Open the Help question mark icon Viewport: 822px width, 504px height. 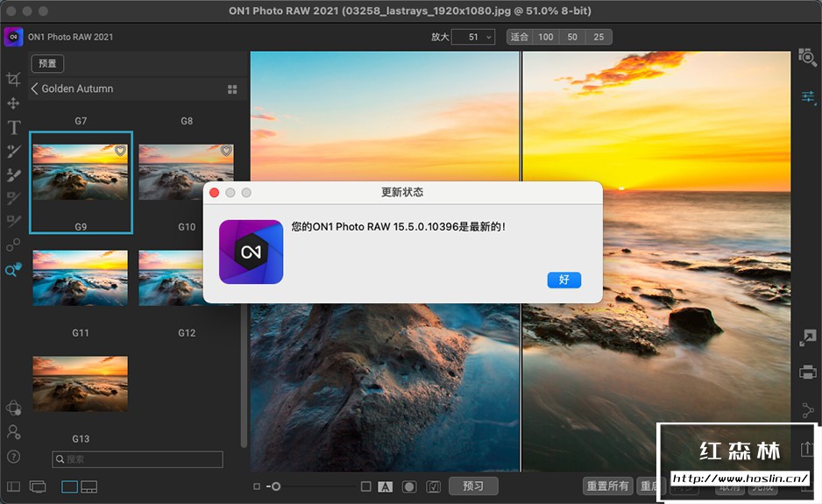click(14, 457)
